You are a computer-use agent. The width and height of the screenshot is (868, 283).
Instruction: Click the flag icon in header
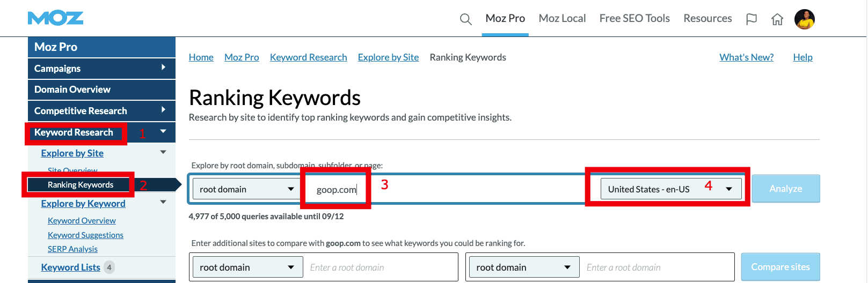[x=752, y=19]
